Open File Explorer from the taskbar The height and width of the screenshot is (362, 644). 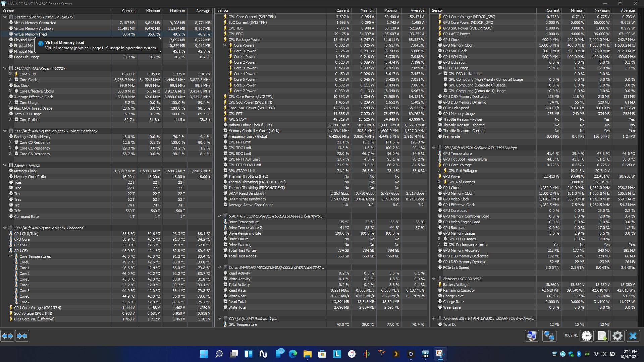(307, 354)
